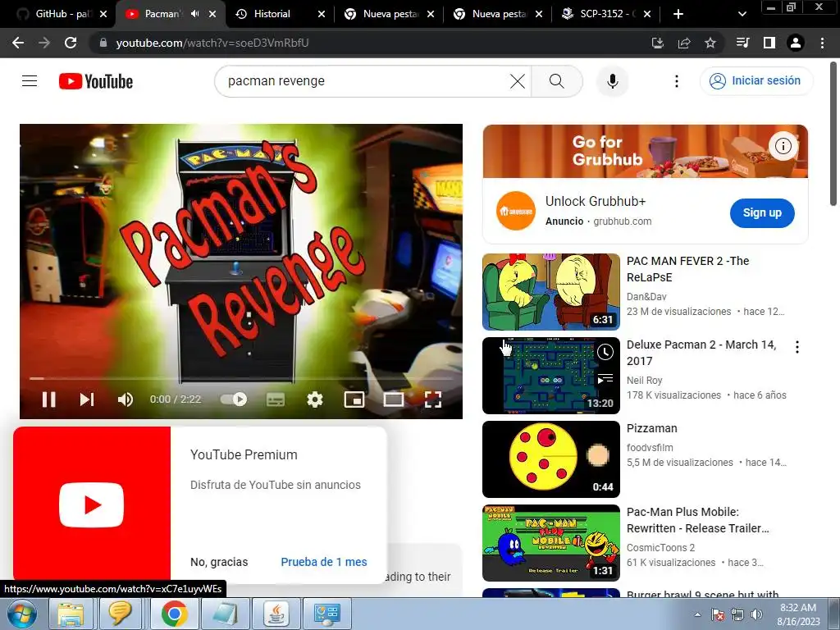
Task: Open PAC MAN FEVER 2 -The ReLaPsE title
Action: tap(688, 269)
